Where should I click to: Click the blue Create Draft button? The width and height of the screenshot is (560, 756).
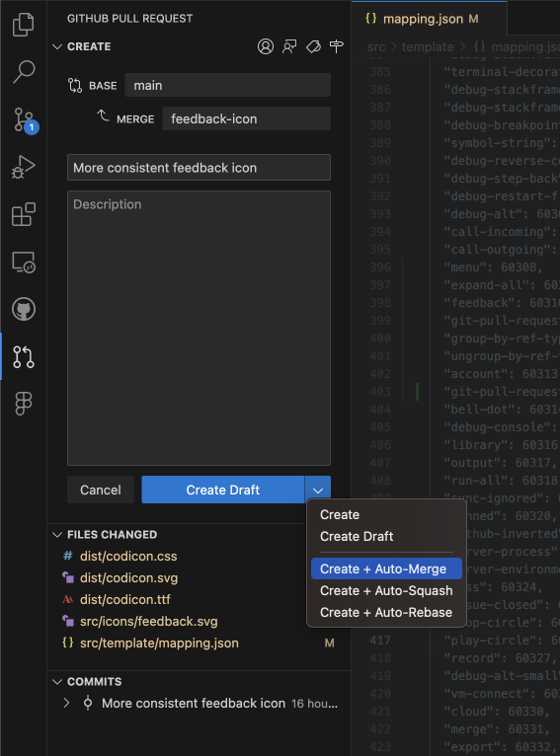coord(223,490)
